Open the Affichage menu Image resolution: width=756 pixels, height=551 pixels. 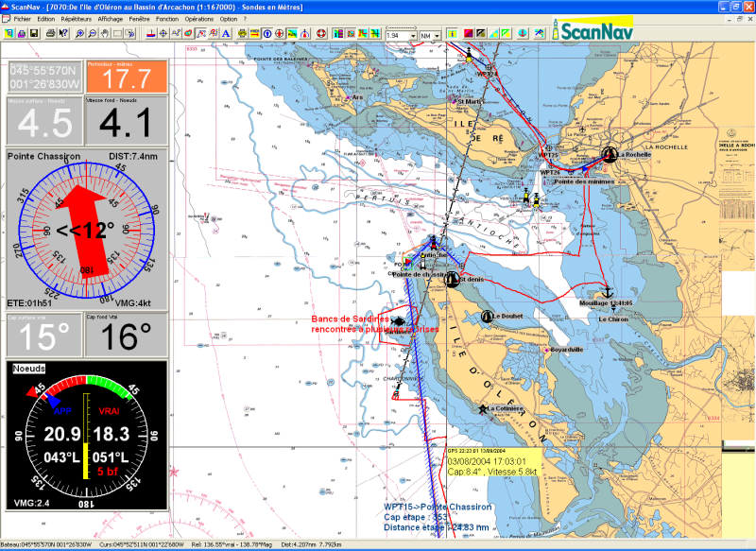(x=111, y=19)
